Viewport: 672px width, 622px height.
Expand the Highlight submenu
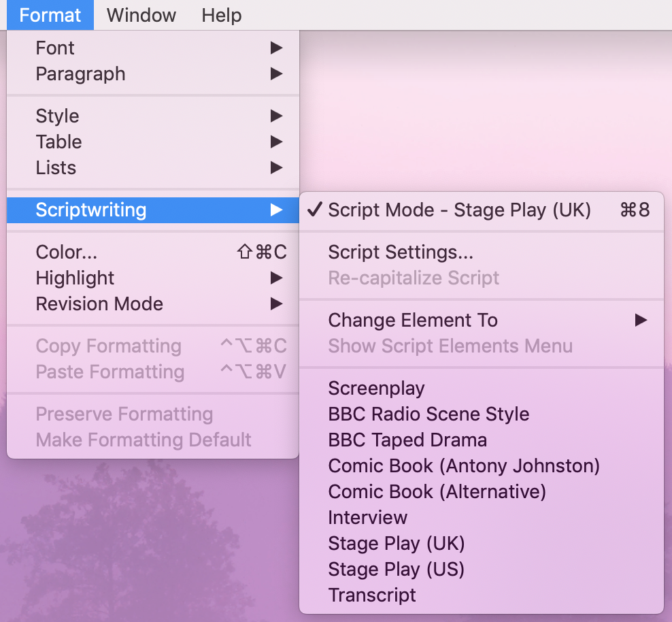pos(153,278)
